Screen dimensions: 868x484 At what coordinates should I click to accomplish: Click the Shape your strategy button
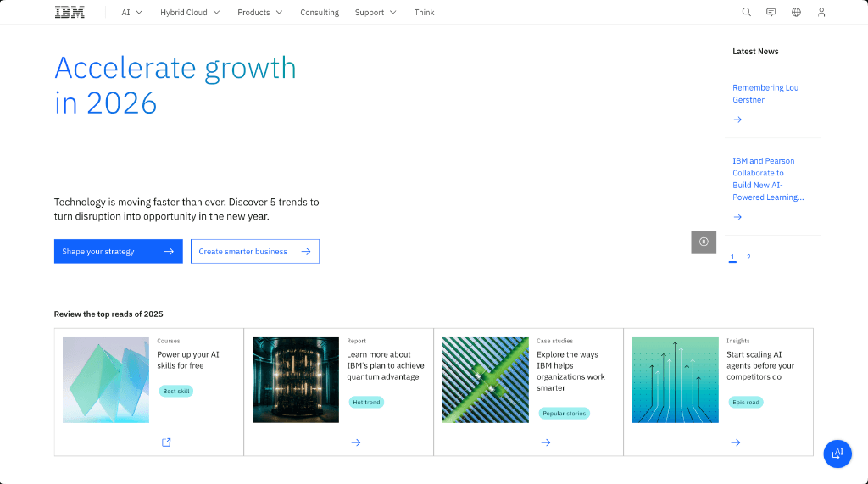point(118,251)
